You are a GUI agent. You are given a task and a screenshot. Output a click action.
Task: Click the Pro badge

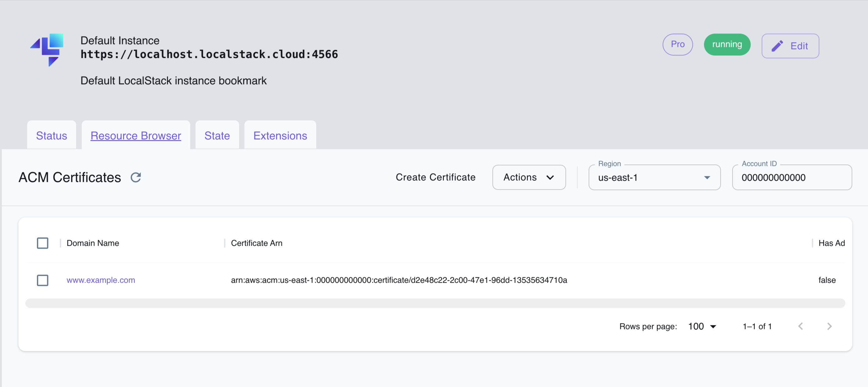[677, 44]
